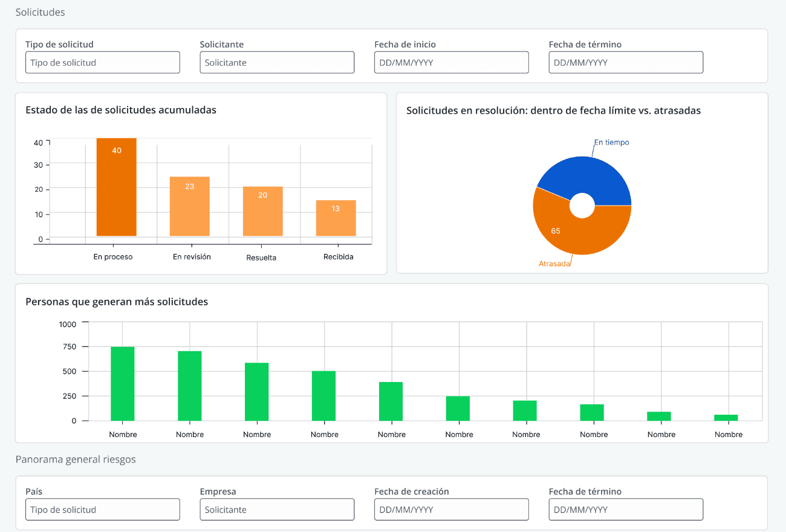Click the Resuelta bar showing 20
This screenshot has width=786, height=532.
(x=262, y=212)
